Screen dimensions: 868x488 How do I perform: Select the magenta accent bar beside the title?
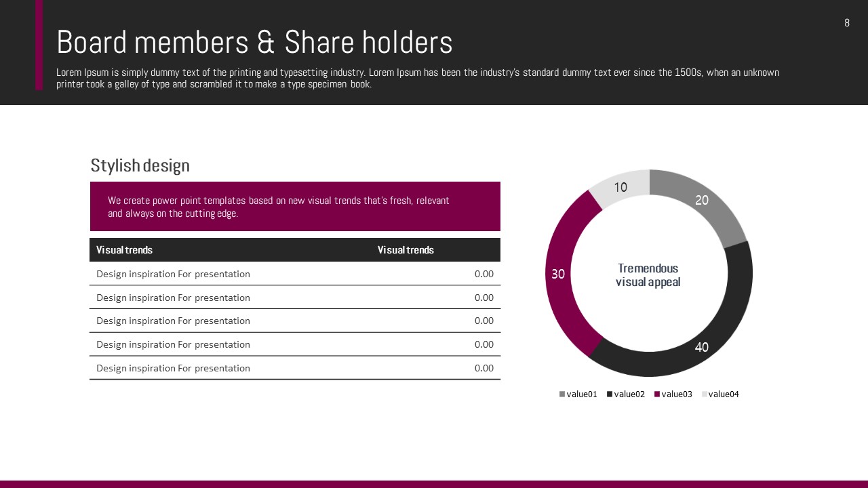point(39,45)
